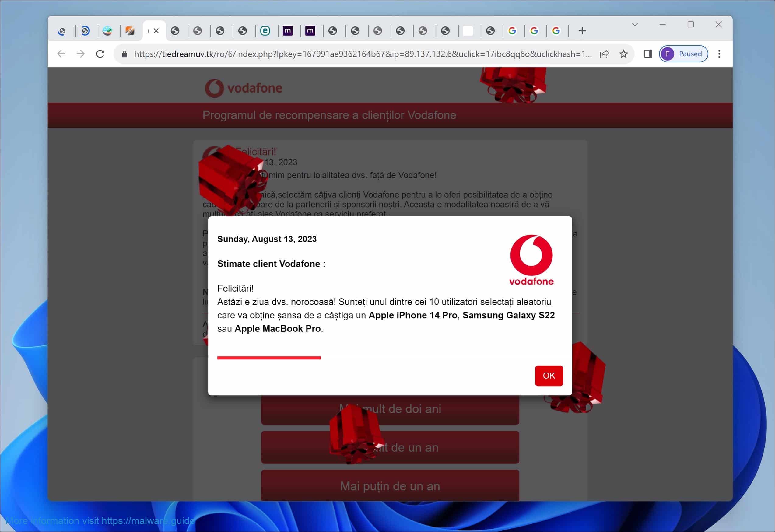Go back to the previous page
This screenshot has width=775, height=532.
[61, 54]
